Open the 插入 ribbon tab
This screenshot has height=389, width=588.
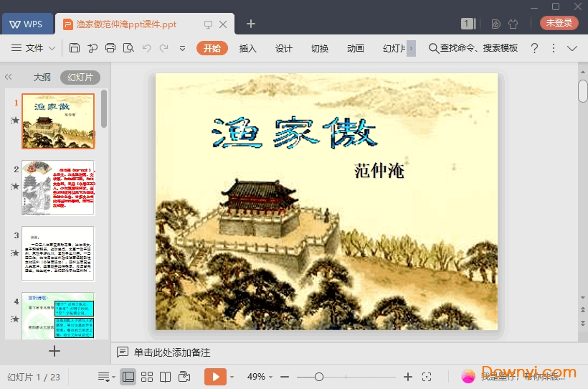click(247, 48)
